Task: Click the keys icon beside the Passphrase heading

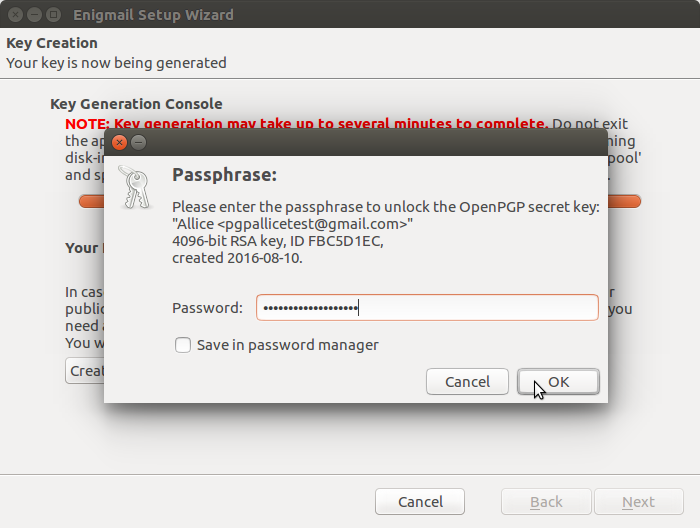Action: click(135, 187)
